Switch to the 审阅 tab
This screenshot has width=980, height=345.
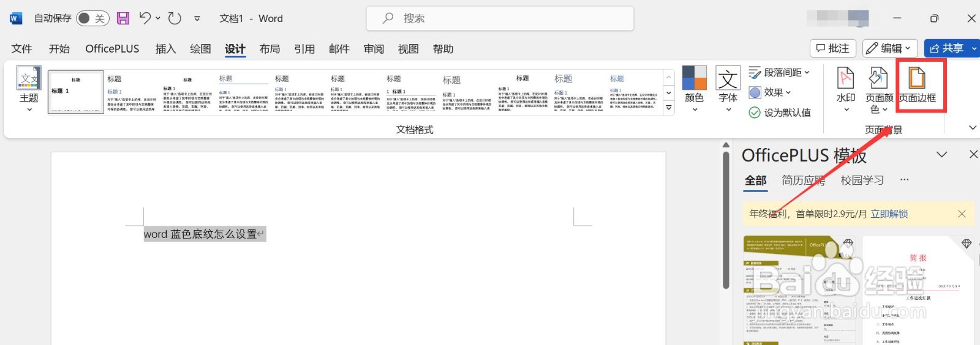tap(374, 49)
